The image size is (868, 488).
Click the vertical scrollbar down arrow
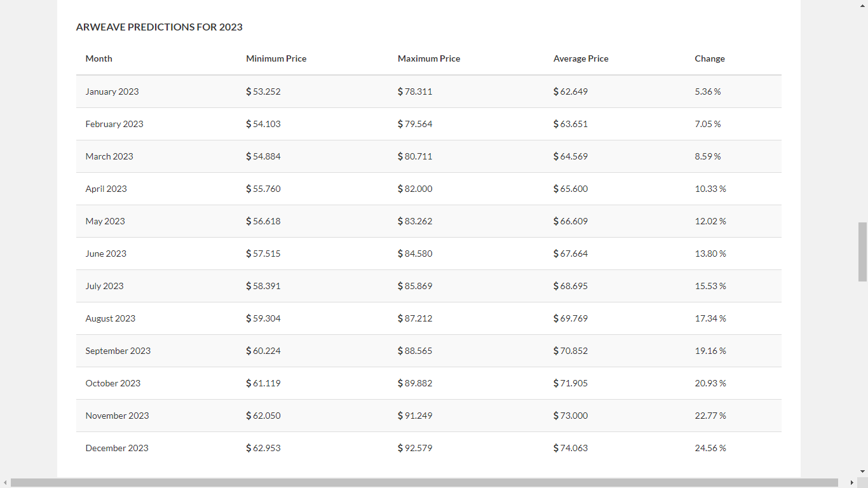(862, 472)
